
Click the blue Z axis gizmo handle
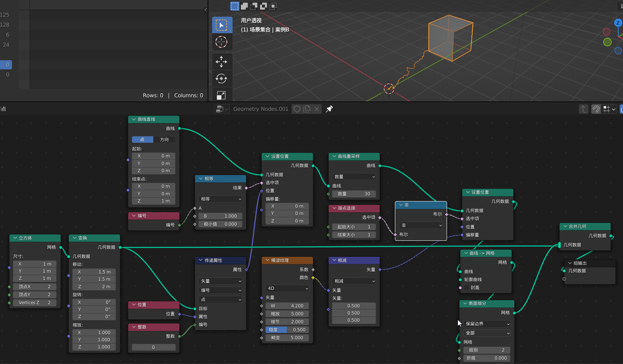point(618,23)
